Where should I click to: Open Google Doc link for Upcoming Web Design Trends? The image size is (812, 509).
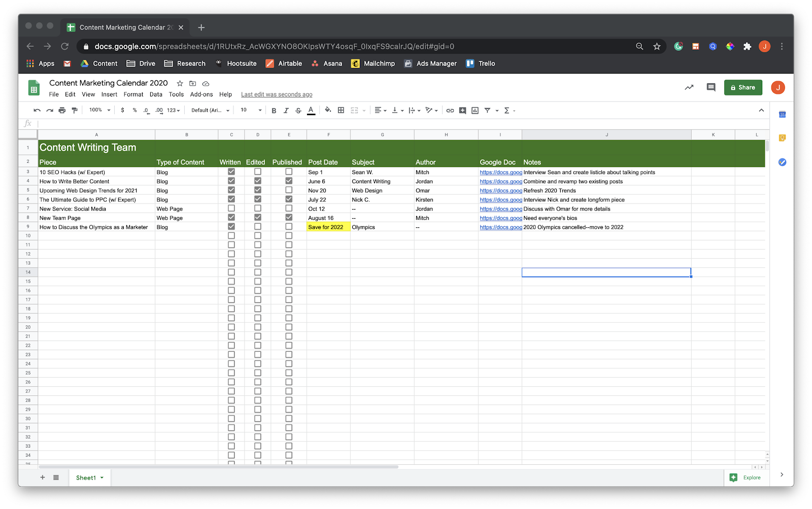click(500, 191)
